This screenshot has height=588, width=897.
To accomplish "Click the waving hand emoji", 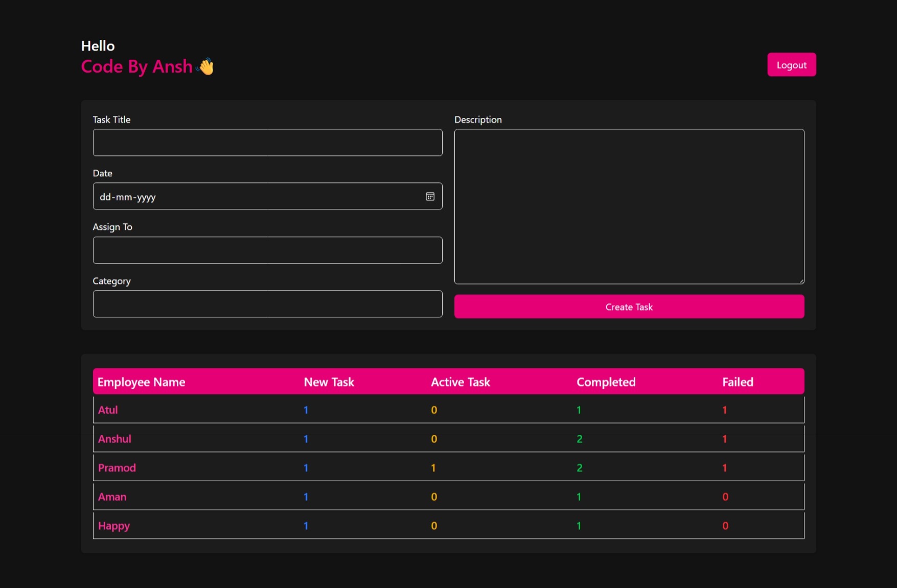I will 205,66.
